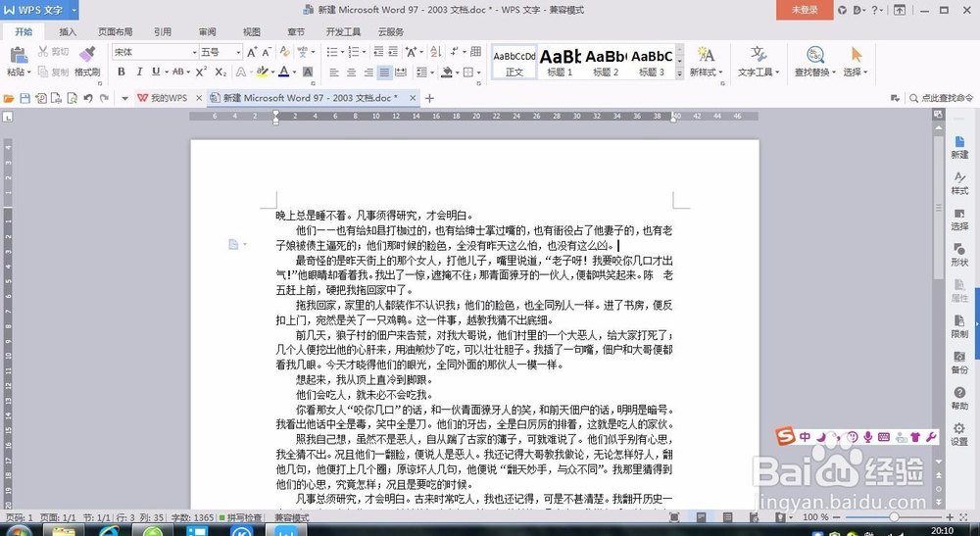Click the open folder icon in quick toolbar
This screenshot has height=536, width=980.
tap(9, 98)
